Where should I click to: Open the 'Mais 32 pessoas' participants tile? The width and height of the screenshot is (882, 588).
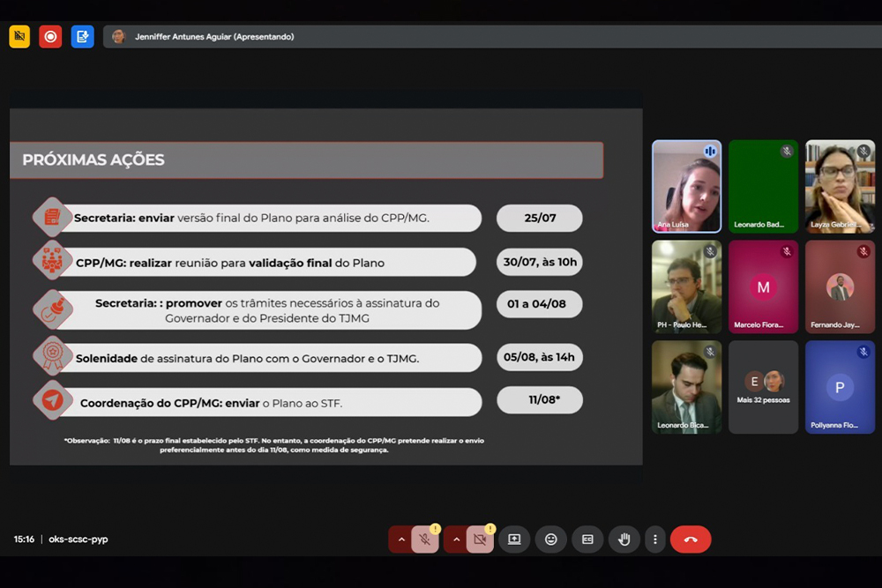click(763, 387)
